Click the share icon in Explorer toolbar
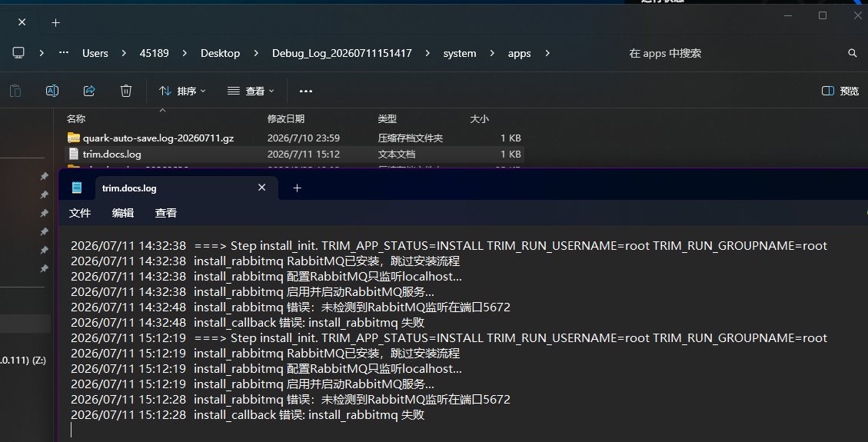The width and height of the screenshot is (868, 442). tap(89, 91)
